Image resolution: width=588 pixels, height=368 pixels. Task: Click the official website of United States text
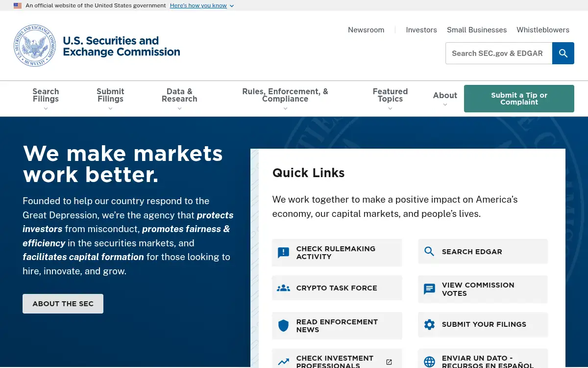tap(96, 5)
